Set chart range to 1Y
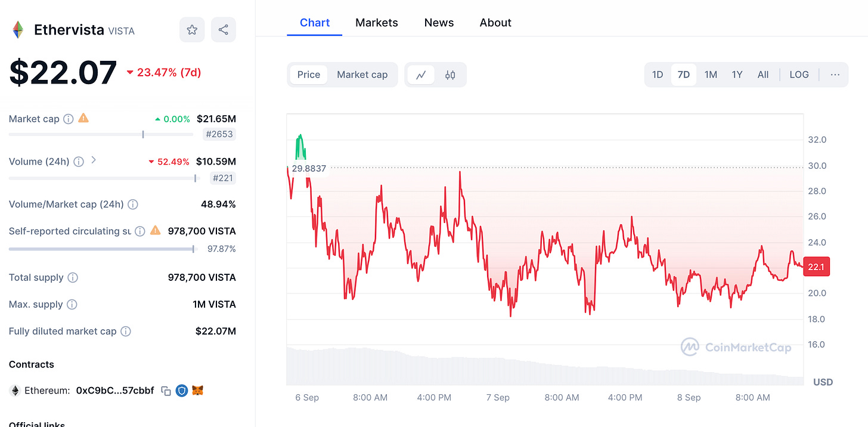The height and width of the screenshot is (427, 868). [737, 75]
